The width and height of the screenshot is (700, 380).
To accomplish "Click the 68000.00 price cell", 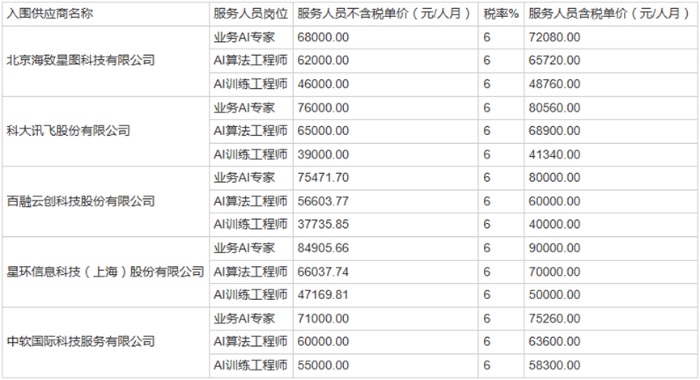I will pyautogui.click(x=386, y=38).
